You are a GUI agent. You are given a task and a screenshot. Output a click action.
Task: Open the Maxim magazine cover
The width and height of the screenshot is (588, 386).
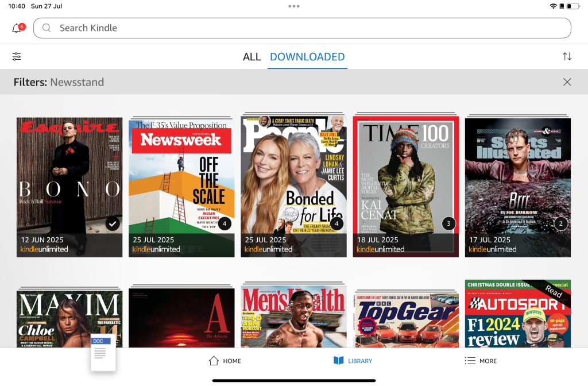(69, 318)
